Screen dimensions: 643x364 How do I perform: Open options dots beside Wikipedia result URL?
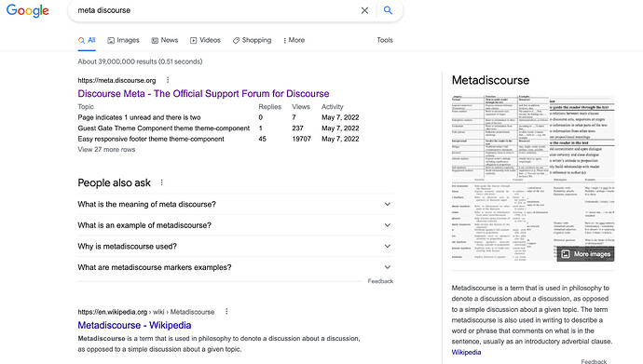point(226,312)
